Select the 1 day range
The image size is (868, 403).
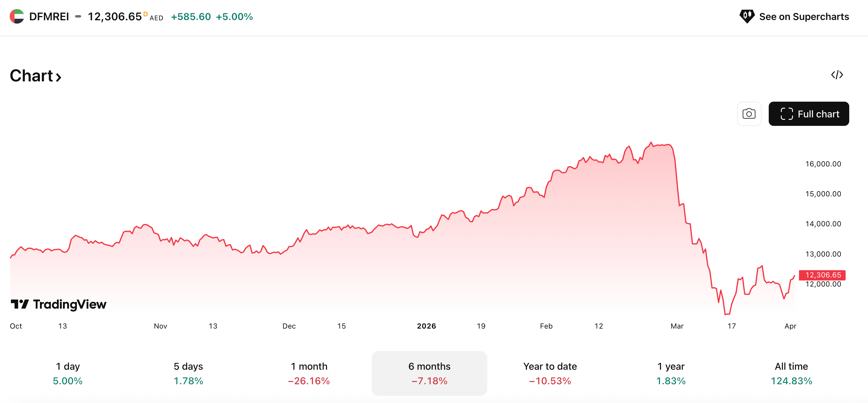coord(68,373)
